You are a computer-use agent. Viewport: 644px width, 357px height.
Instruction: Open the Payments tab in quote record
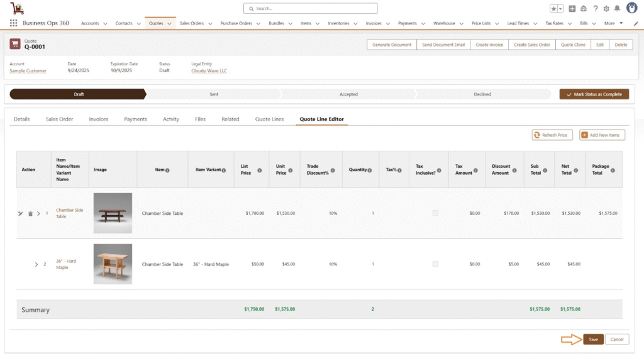tap(135, 119)
